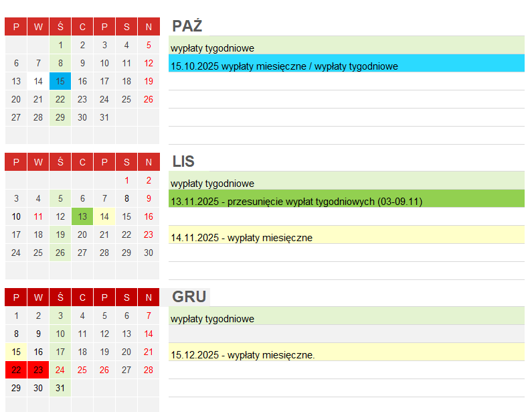Select the GRU month heading

tap(189, 297)
